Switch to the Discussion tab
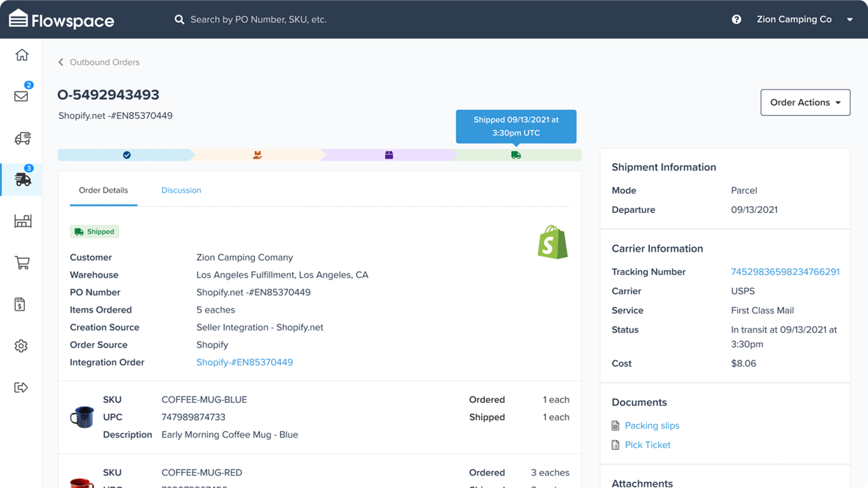Viewport: 868px width, 488px height. [181, 191]
